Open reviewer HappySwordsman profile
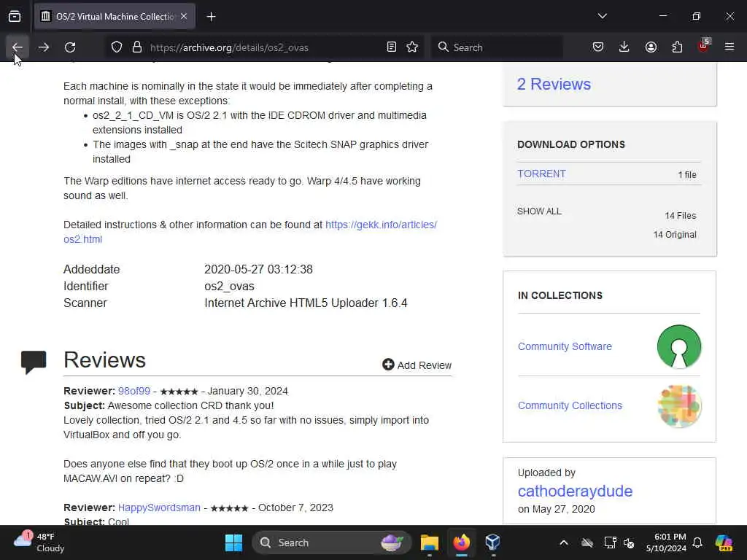Viewport: 747px width, 560px height. click(x=159, y=507)
